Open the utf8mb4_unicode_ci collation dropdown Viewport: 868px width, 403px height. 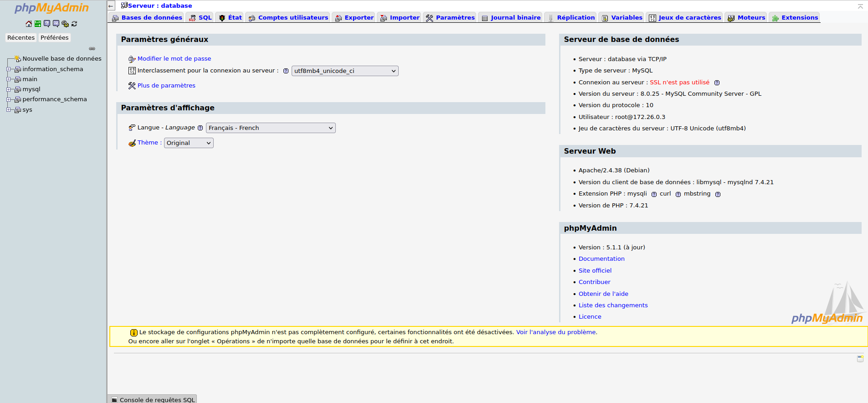coord(345,71)
